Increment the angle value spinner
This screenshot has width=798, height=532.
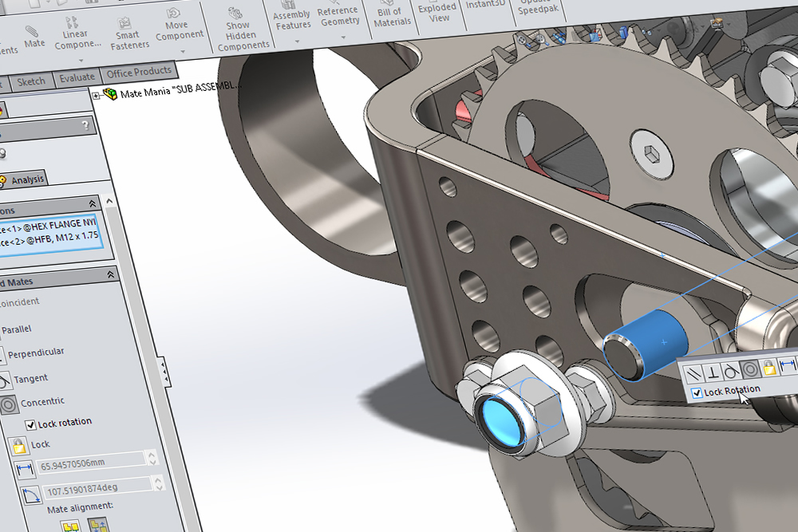(x=158, y=479)
